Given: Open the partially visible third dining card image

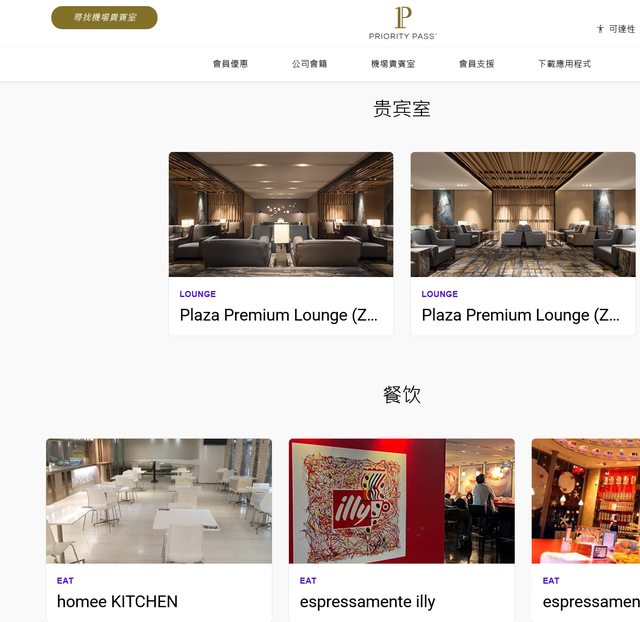Looking at the screenshot, I should [586, 501].
